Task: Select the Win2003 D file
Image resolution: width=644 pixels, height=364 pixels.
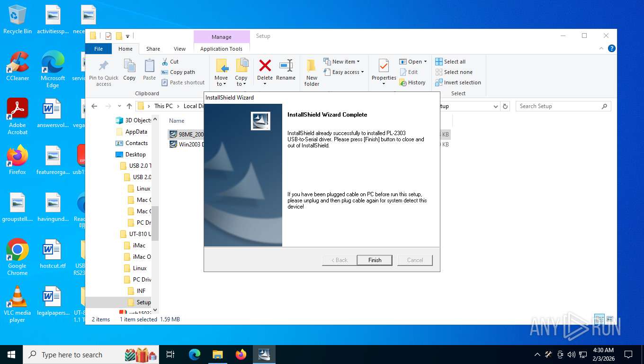Action: tap(187, 145)
